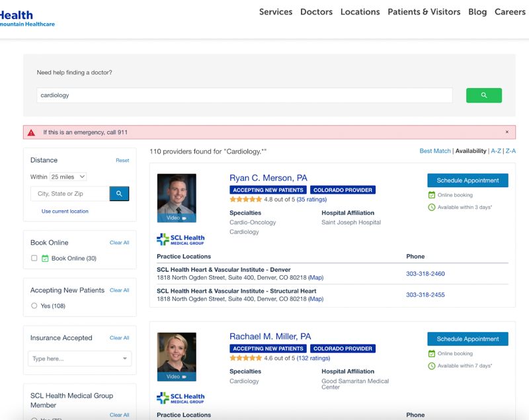This screenshot has height=420, width=529.
Task: Play Ryan C. Merson's video thumbnail
Action: (177, 198)
